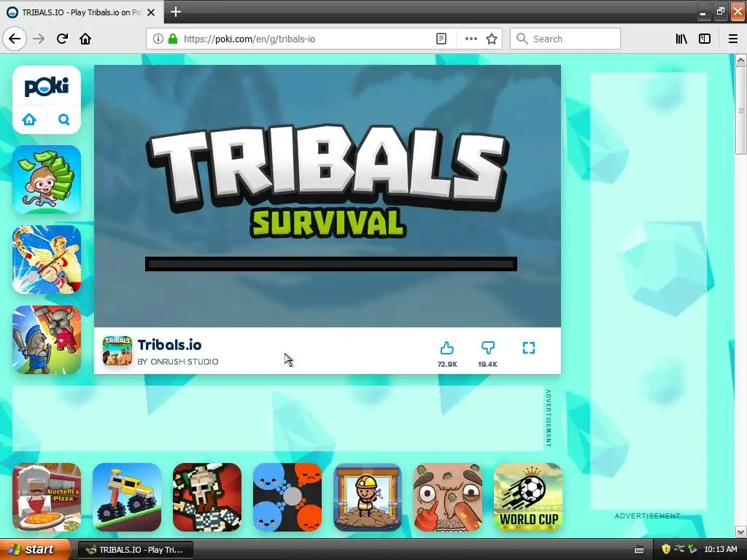Image resolution: width=747 pixels, height=560 pixels.
Task: Reload the current page
Action: tap(62, 39)
